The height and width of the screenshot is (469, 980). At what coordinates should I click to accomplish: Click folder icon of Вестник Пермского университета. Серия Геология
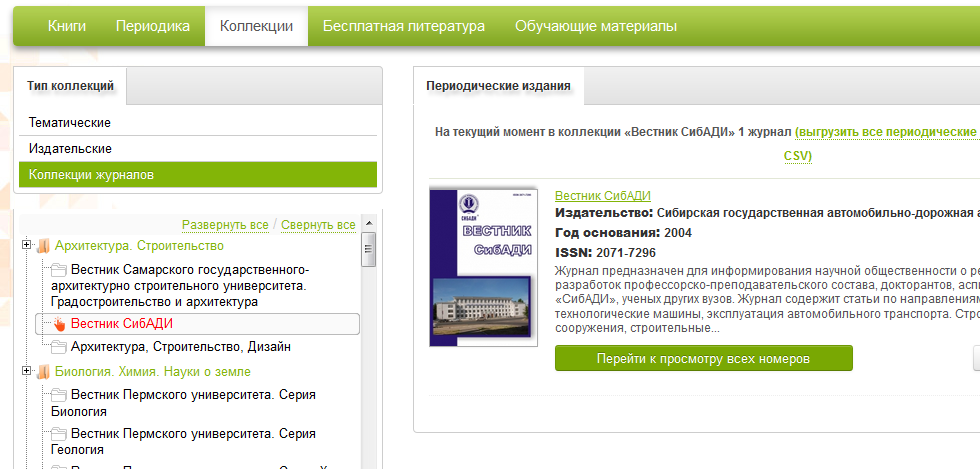pos(59,435)
